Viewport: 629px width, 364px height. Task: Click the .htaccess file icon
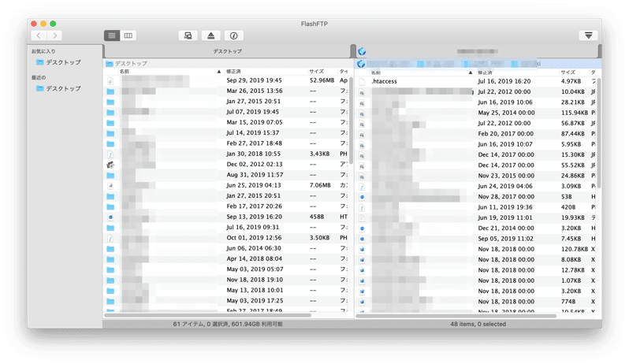coord(362,82)
